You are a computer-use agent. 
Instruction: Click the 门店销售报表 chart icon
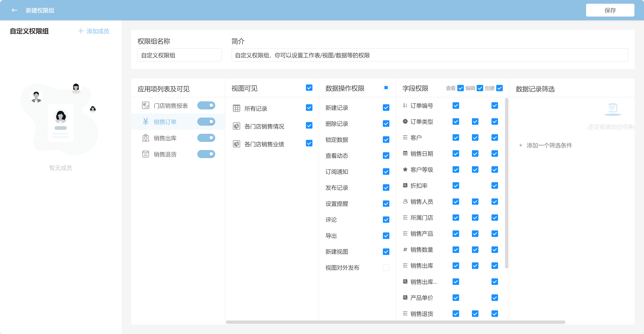tap(146, 105)
